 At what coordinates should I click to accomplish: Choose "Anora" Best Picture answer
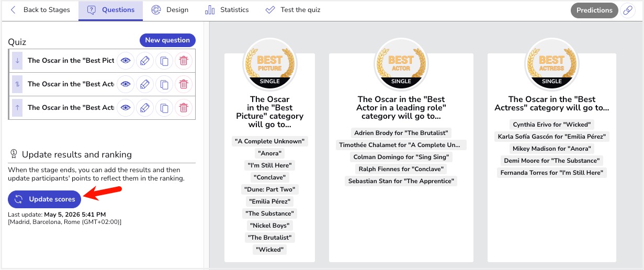point(269,153)
